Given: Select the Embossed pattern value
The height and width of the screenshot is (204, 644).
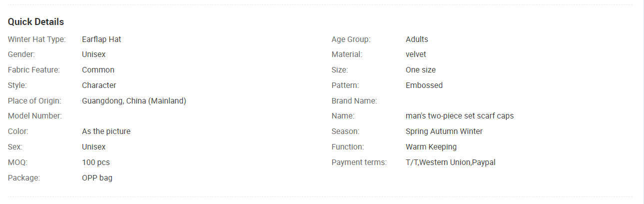Looking at the screenshot, I should click(424, 85).
